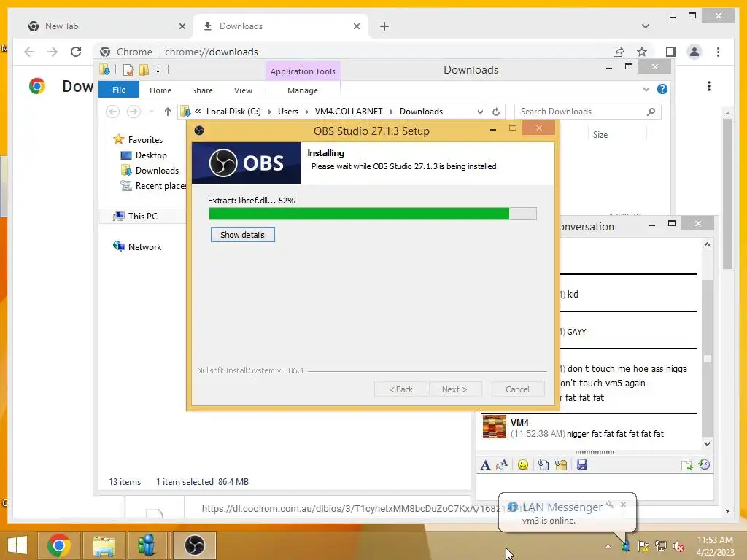
Task: Click the New folder quick access icon
Action: [x=144, y=71]
